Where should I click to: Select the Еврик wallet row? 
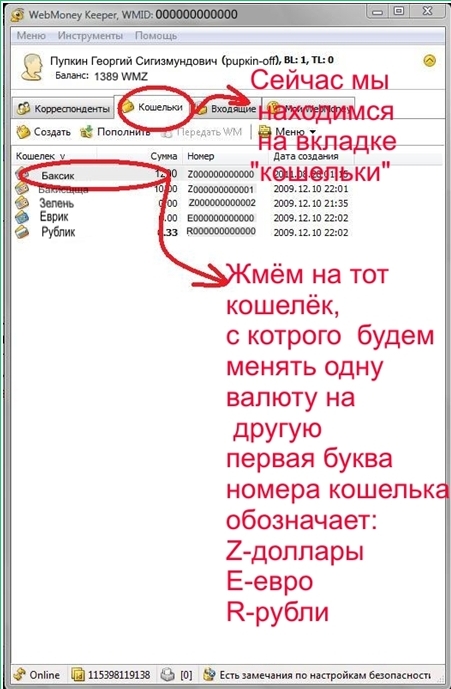pos(182,217)
